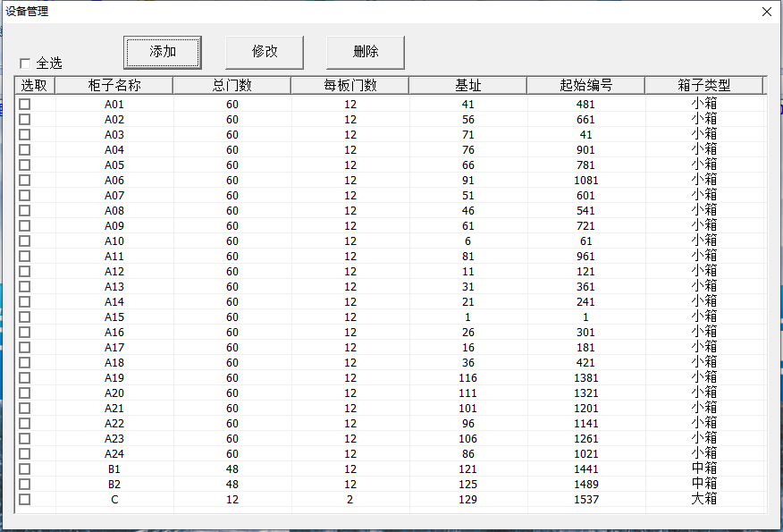
Task: Click the cabinet name A13
Action: (114, 287)
